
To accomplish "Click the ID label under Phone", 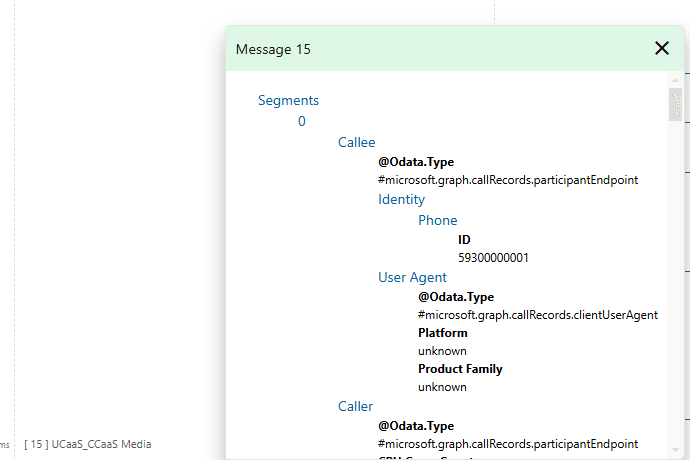I will 464,240.
